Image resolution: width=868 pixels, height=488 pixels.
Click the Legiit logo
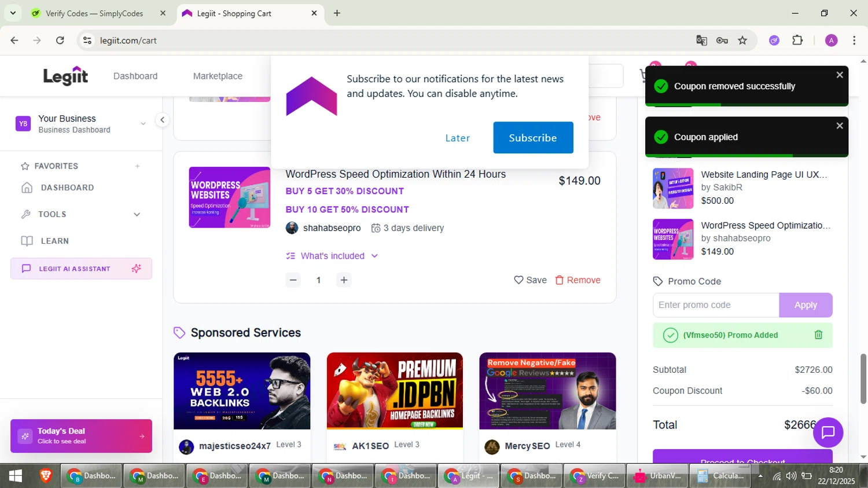65,76
